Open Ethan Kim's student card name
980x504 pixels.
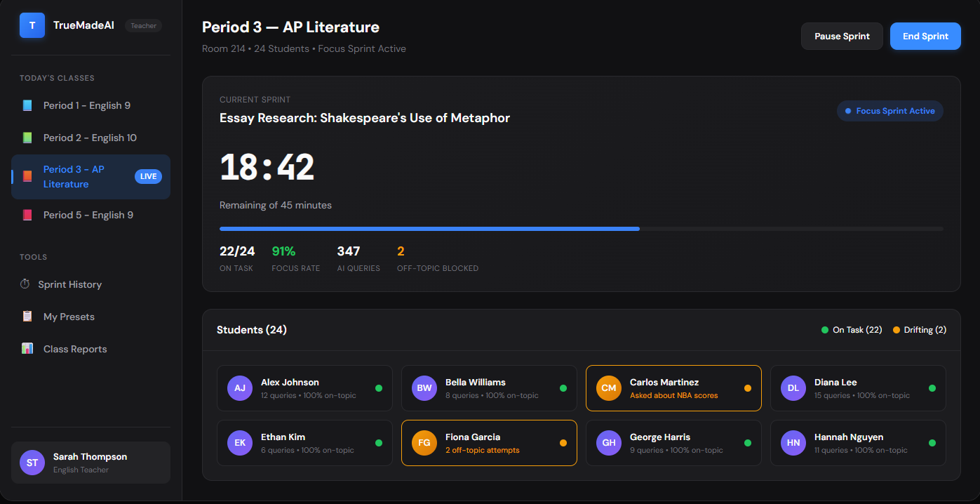[283, 437]
